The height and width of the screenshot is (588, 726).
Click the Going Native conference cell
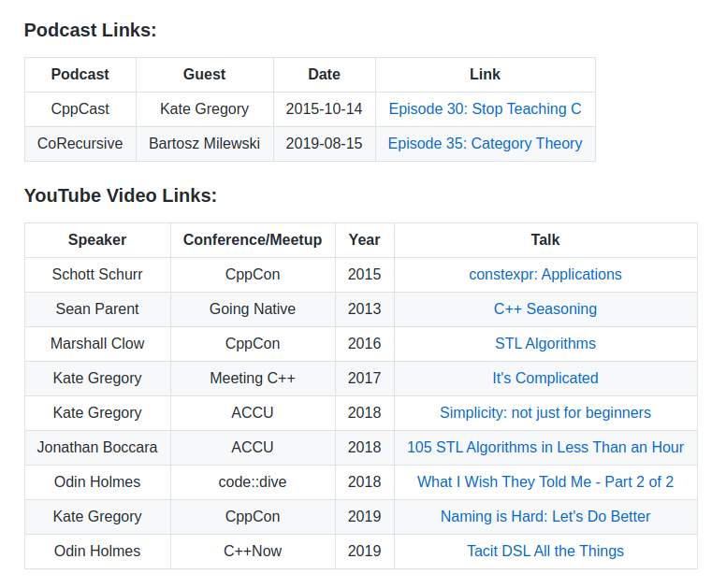[x=253, y=309]
